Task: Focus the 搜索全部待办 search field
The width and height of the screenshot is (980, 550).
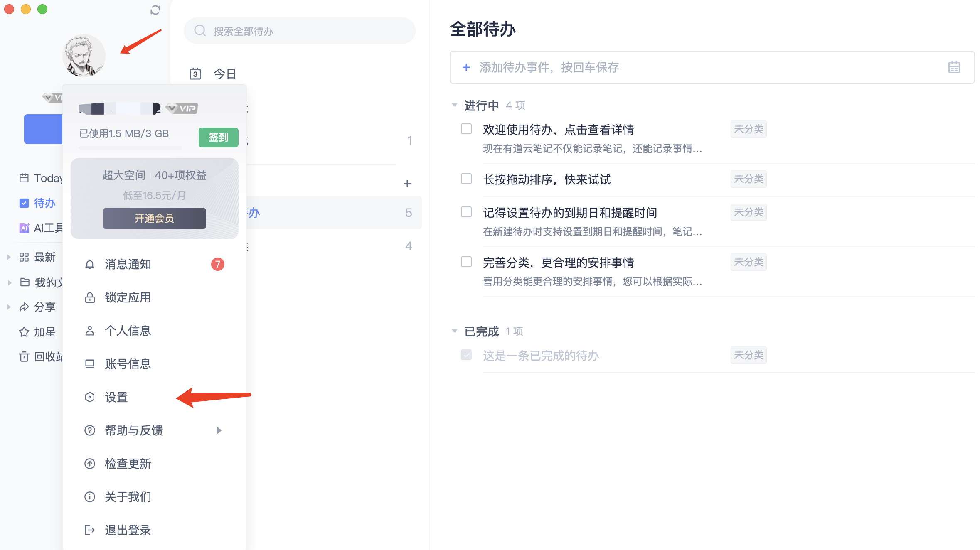Action: click(x=300, y=31)
